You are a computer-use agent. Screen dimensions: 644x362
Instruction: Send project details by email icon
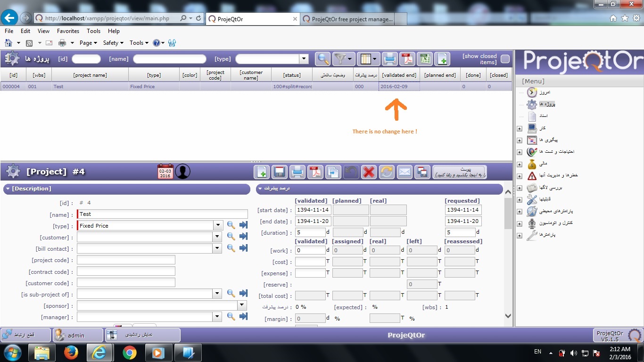coord(405,172)
